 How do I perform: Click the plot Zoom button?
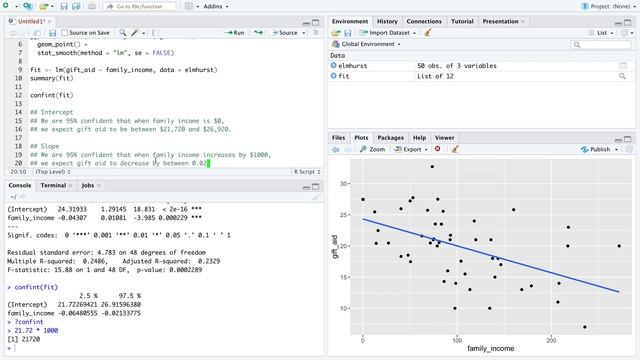[372, 149]
